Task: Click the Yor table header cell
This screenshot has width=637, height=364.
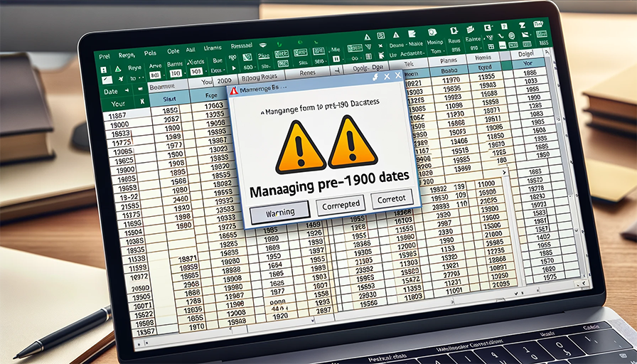Action: tap(528, 63)
